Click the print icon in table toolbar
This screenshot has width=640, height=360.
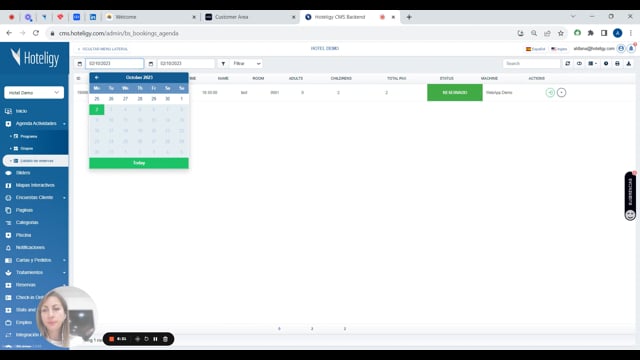[x=617, y=64]
